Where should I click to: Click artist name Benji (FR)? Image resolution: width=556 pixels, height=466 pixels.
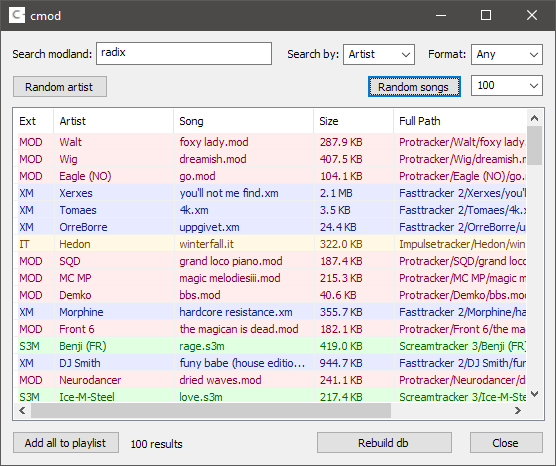coord(83,346)
